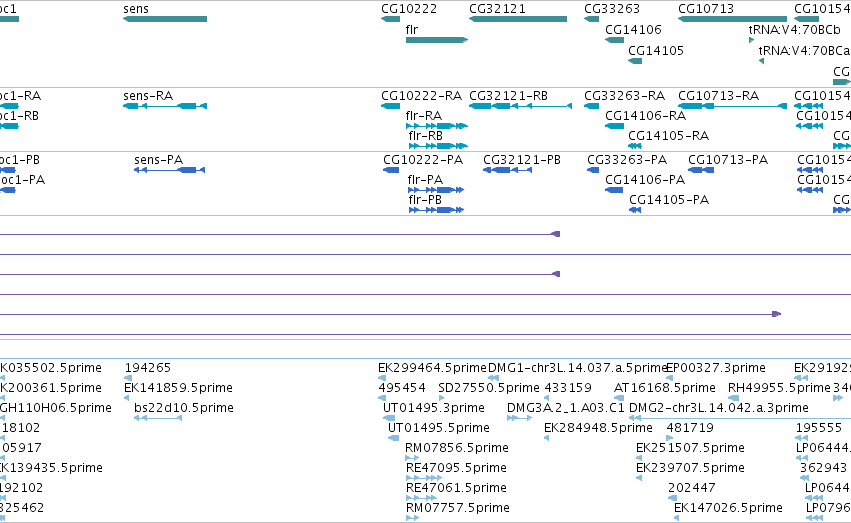Click the flr-PB protein glyph
The width and height of the screenshot is (851, 523).
[x=436, y=210]
